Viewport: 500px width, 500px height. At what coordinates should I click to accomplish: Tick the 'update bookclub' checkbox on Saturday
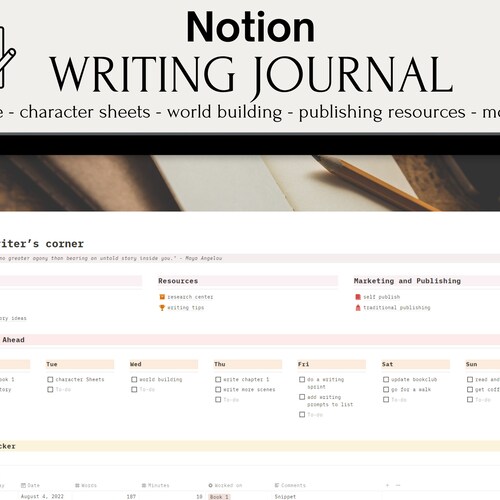point(386,379)
